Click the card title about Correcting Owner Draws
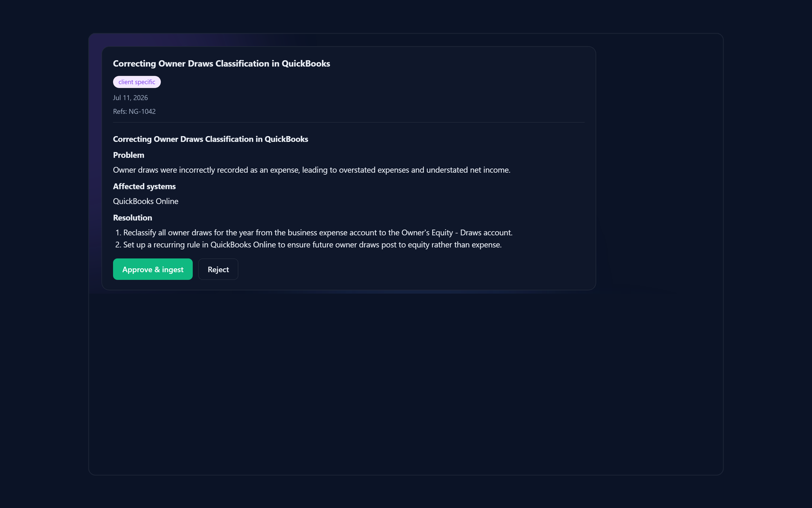 pyautogui.click(x=221, y=63)
